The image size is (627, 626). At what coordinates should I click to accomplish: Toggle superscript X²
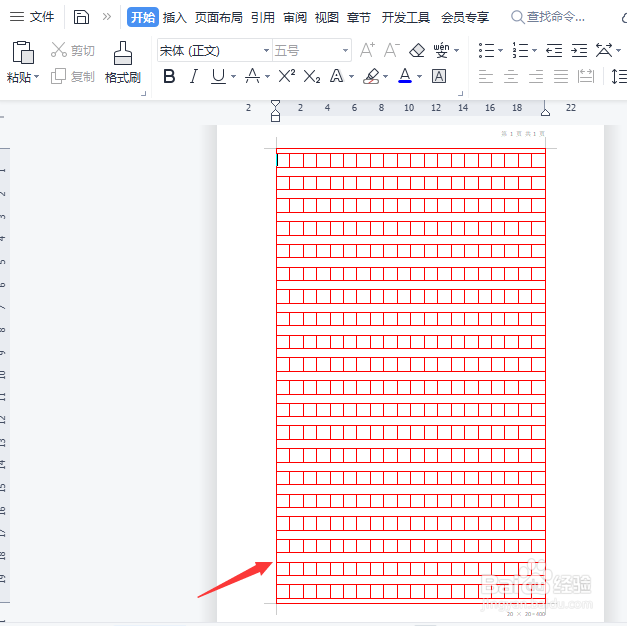coord(287,75)
